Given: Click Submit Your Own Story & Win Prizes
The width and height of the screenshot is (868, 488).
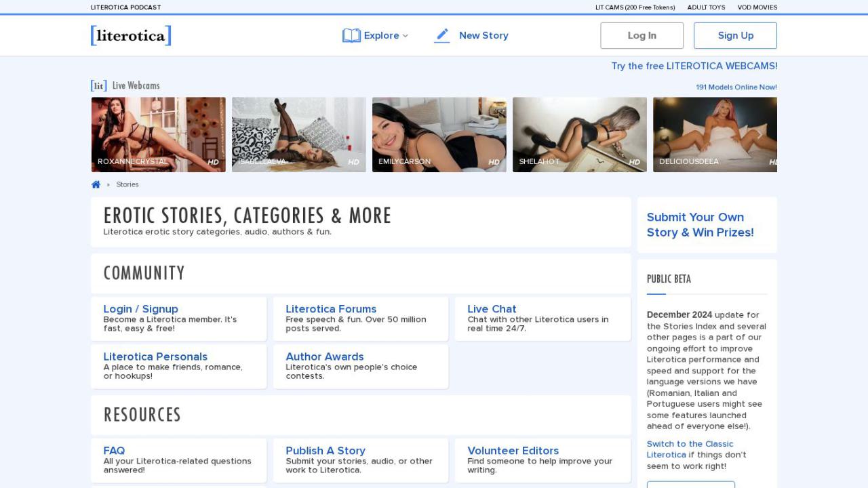Looking at the screenshot, I should [x=701, y=224].
